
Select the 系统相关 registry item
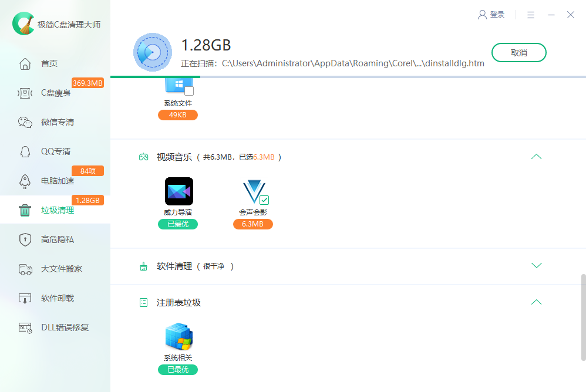pos(179,336)
